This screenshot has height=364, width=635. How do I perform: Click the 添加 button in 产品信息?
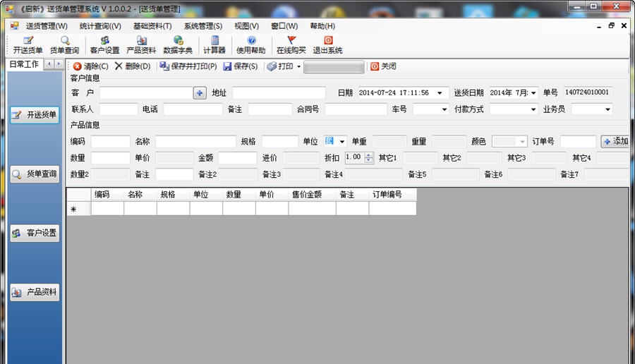(615, 141)
